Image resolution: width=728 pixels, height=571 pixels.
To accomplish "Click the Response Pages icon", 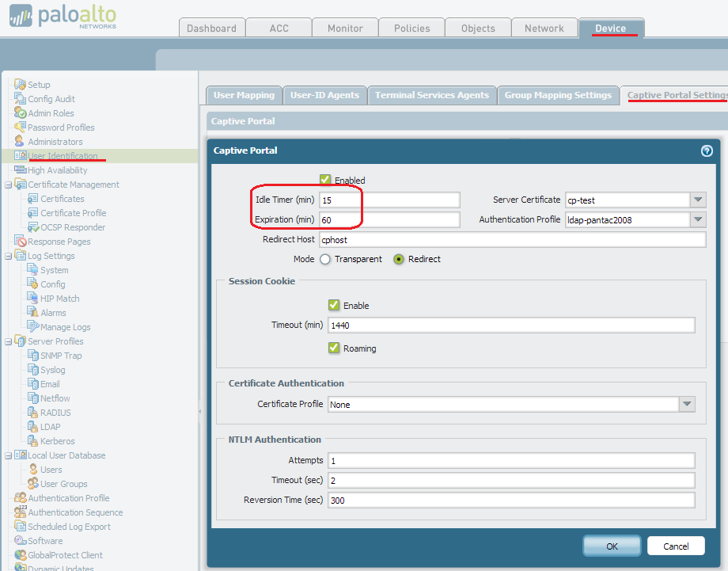I will (x=20, y=241).
